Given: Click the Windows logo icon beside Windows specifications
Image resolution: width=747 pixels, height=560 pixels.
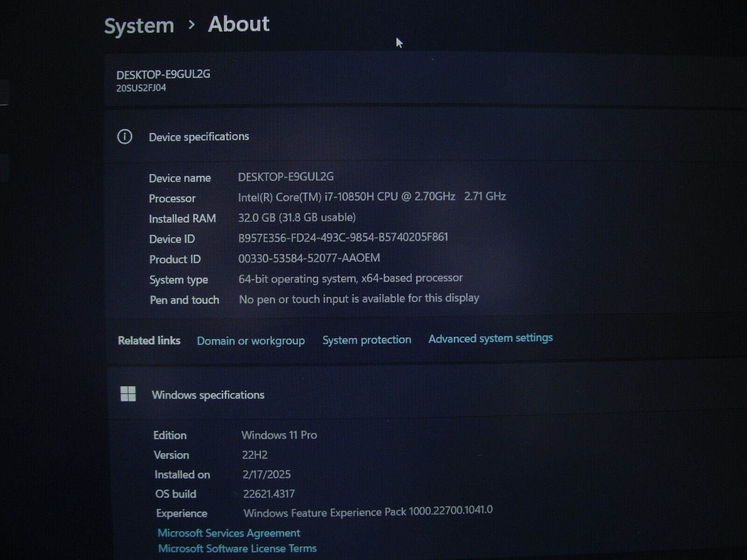Looking at the screenshot, I should (128, 394).
